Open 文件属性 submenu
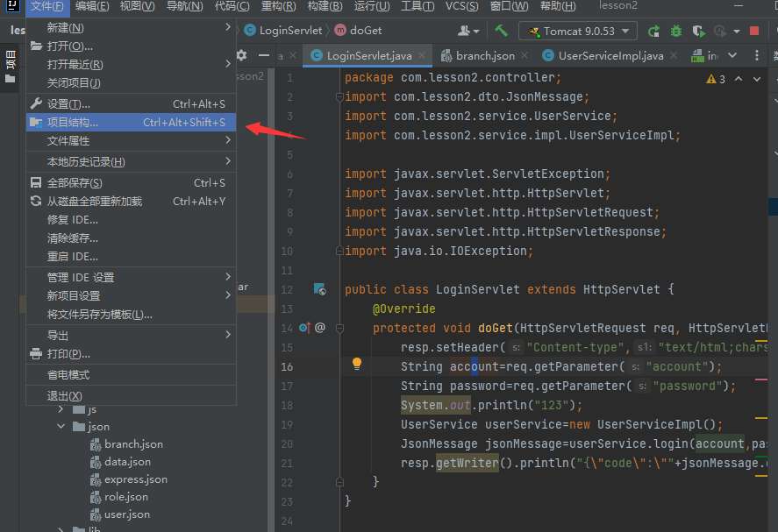Viewport: 778px width, 532px height. point(131,141)
